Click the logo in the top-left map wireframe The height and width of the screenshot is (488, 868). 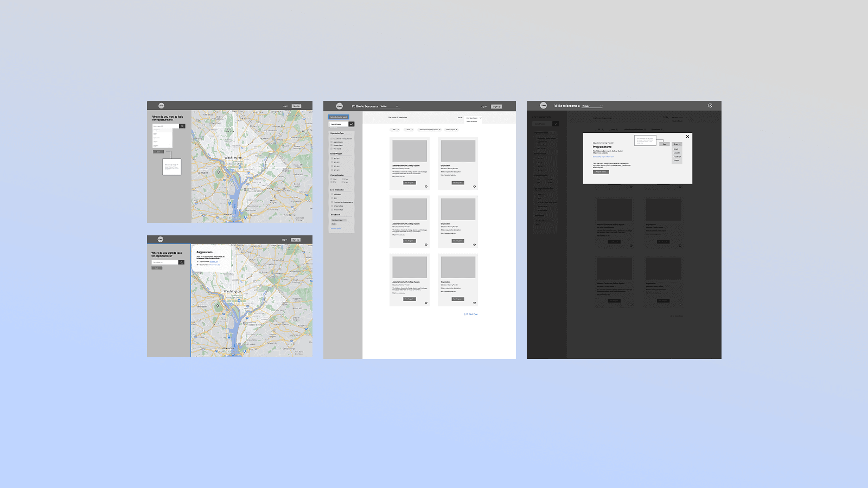[161, 106]
